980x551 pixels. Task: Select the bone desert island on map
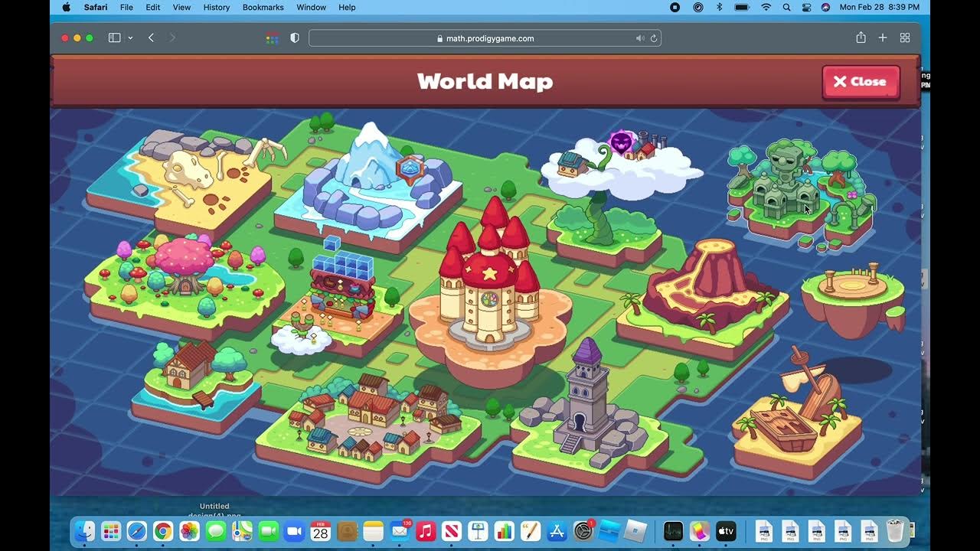[181, 182]
